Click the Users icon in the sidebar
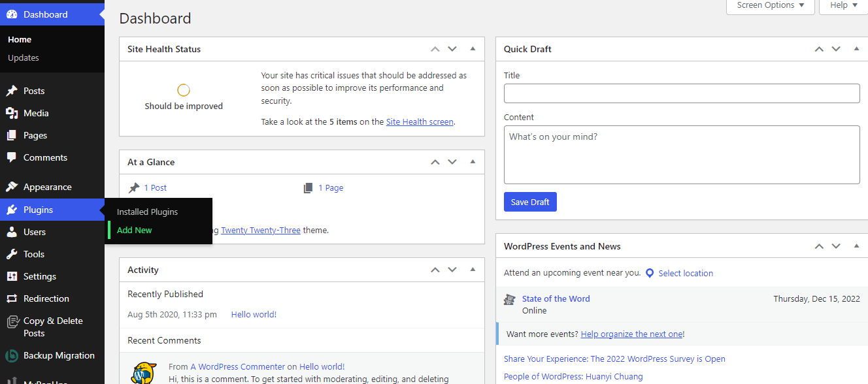 click(x=13, y=232)
